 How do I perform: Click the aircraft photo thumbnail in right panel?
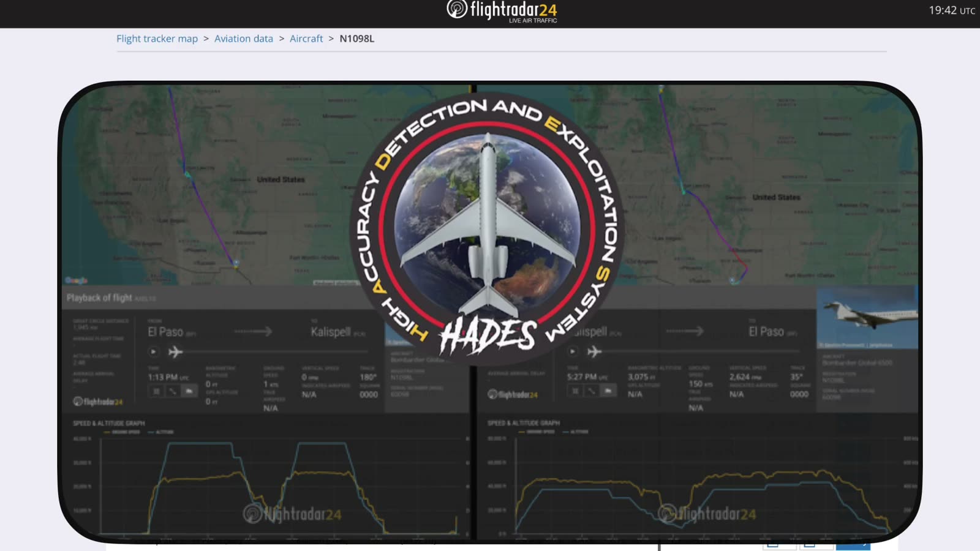(867, 317)
